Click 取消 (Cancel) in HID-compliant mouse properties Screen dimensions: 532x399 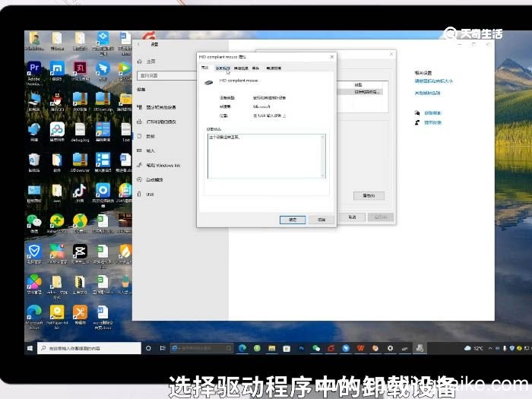(321, 220)
